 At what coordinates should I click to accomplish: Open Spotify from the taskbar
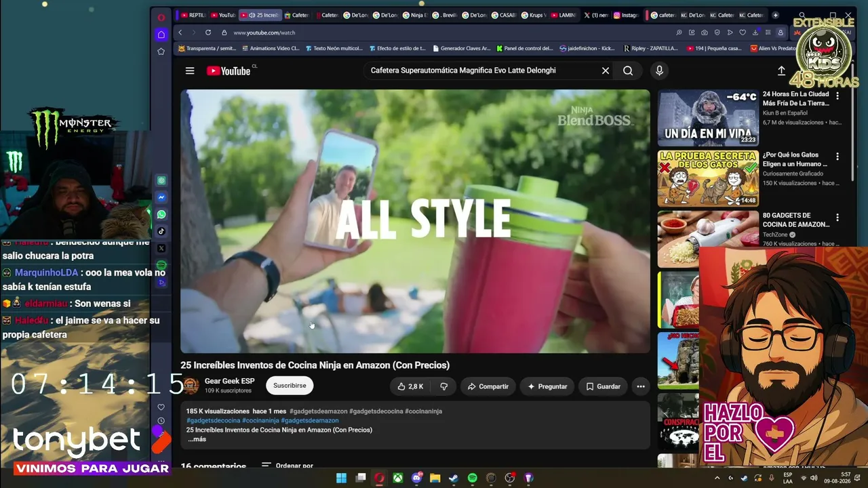tap(473, 478)
